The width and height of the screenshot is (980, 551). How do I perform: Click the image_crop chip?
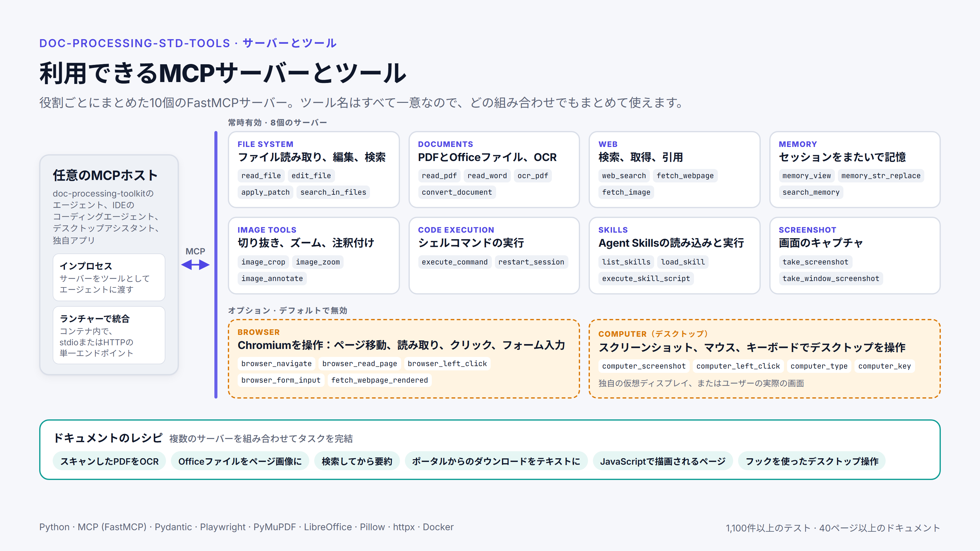point(263,262)
